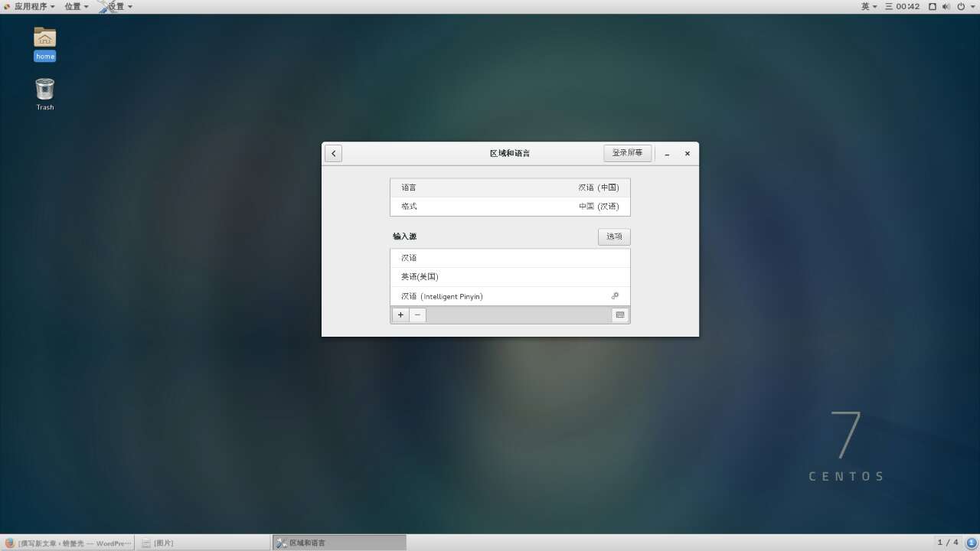The width and height of the screenshot is (980, 551).
Task: Click the blue input method icon in the tray
Action: 971,543
